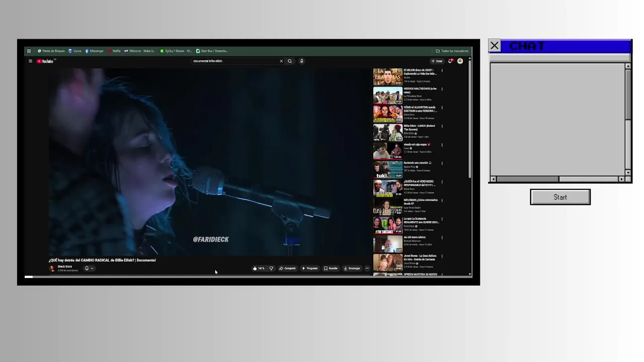Open the Alert Box / Streamlabs bookmark
Screen dimensions: 644x362
(x=212, y=51)
